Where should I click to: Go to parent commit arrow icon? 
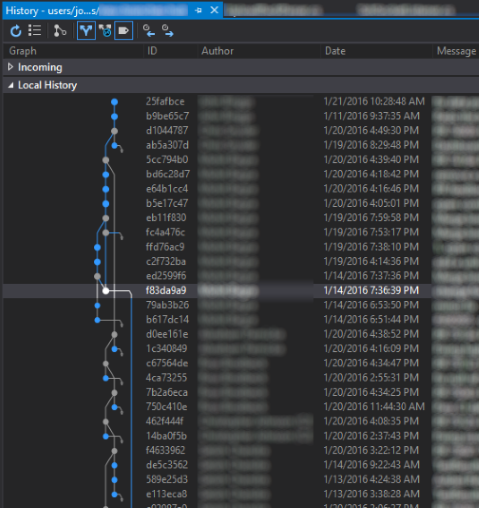[168, 31]
